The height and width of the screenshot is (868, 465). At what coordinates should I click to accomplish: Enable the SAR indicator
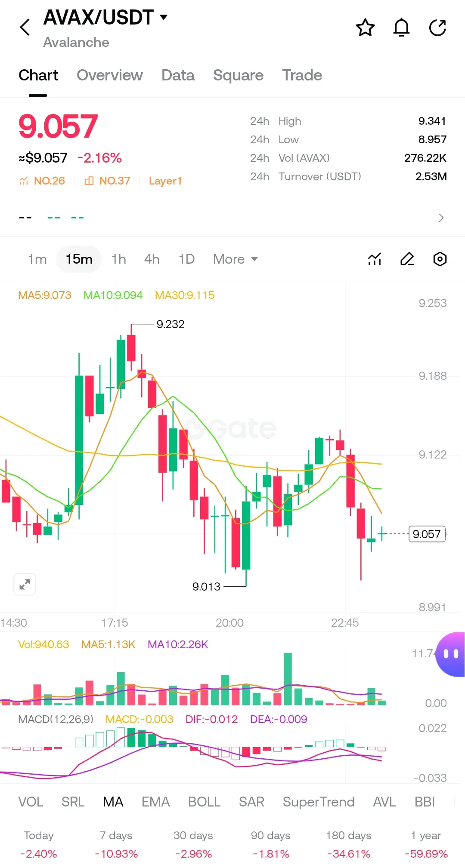[x=251, y=802]
